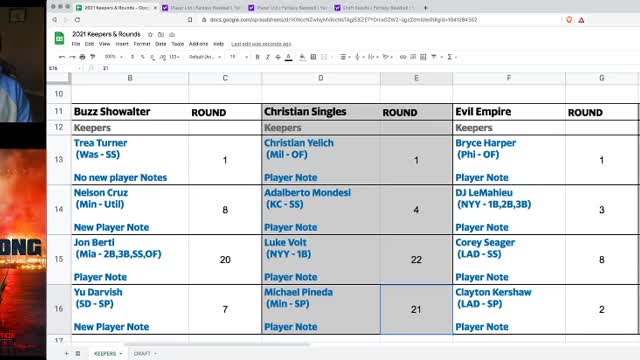
Task: Open the View menu
Action: (x=104, y=44)
